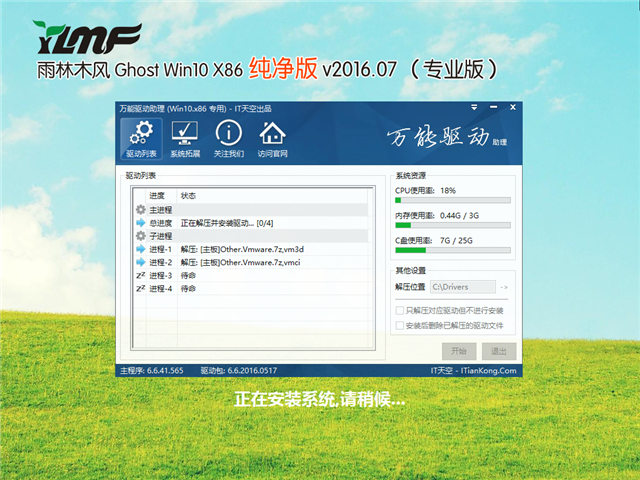Image resolution: width=640 pixels, height=480 pixels.
Task: Switch to the 系统拓展 tab
Action: click(x=185, y=139)
